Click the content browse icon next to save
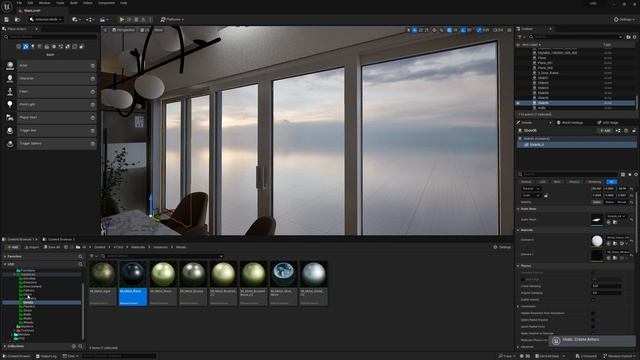 [17, 19]
